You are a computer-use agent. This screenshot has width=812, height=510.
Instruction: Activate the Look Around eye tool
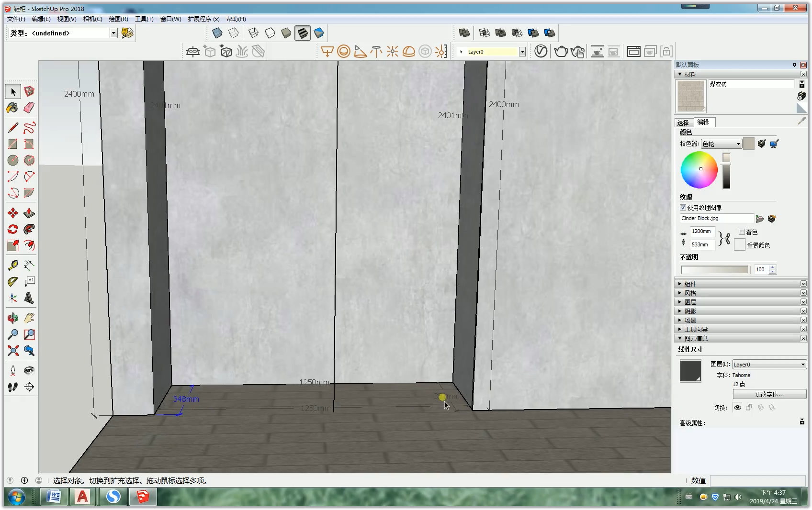point(29,370)
